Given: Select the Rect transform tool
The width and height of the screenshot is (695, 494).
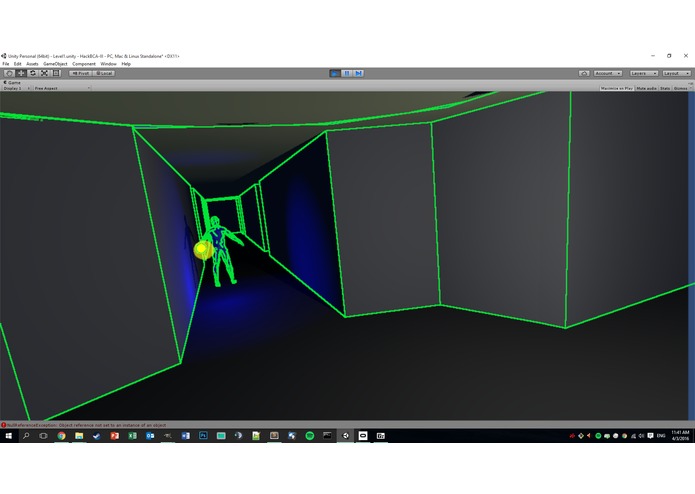Looking at the screenshot, I should (56, 73).
